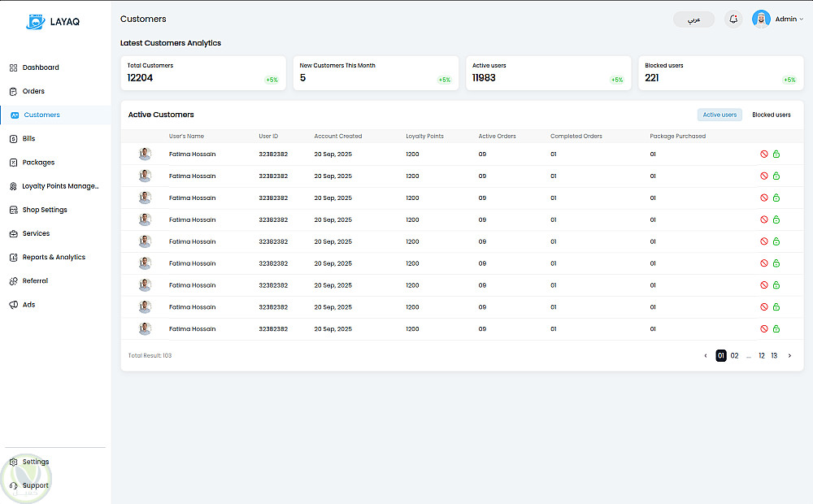The height and width of the screenshot is (504, 813).
Task: Open the Reports & Analytics icon
Action: pos(14,258)
